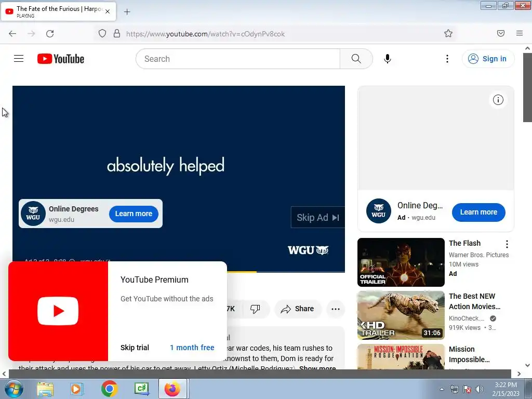Start voice search with the microphone icon
Image resolution: width=532 pixels, height=399 pixels.
tap(388, 59)
